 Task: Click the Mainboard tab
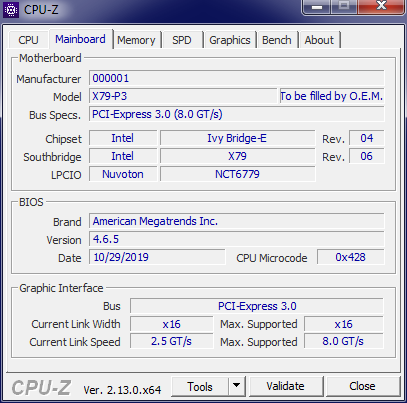point(80,39)
